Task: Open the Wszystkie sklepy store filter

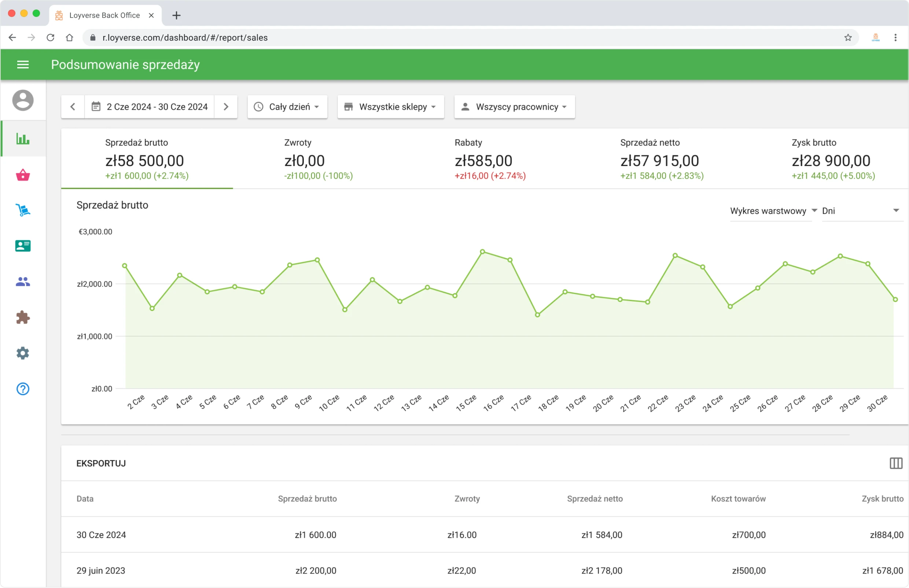Action: click(390, 107)
